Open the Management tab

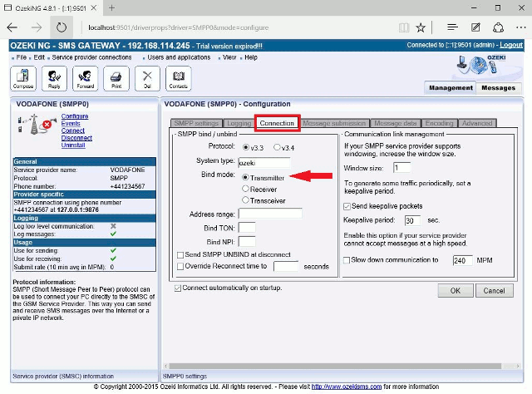pyautogui.click(x=451, y=88)
